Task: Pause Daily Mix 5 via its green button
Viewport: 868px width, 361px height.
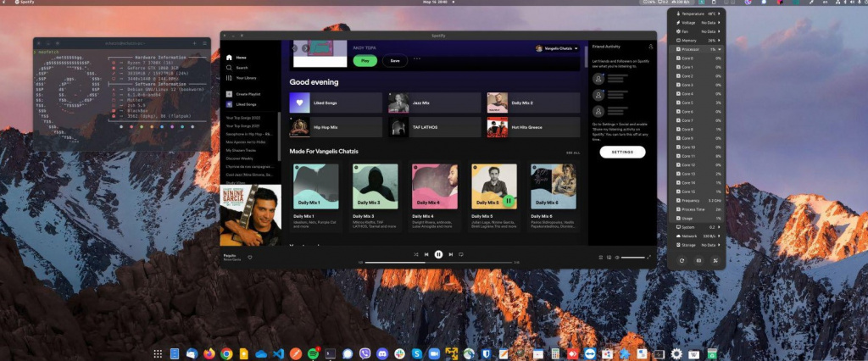Action: pyautogui.click(x=508, y=201)
